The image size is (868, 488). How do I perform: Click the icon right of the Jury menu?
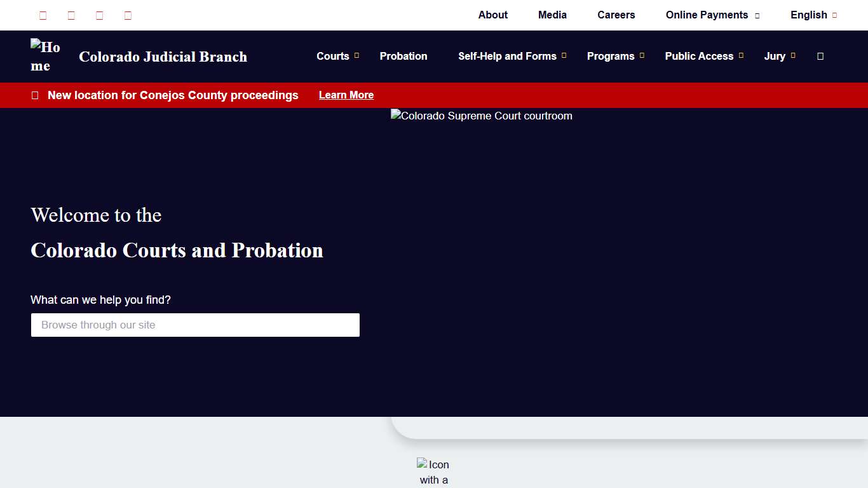click(820, 57)
